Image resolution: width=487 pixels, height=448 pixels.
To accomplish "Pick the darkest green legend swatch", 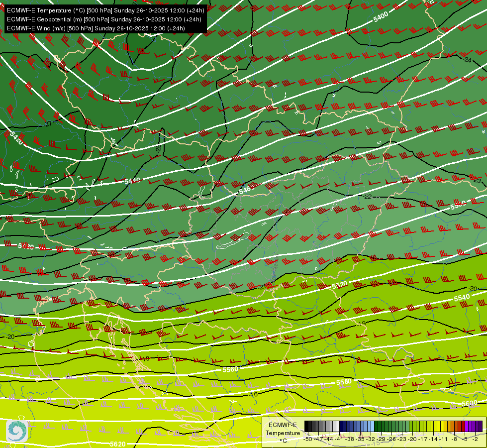I will pos(376,426).
